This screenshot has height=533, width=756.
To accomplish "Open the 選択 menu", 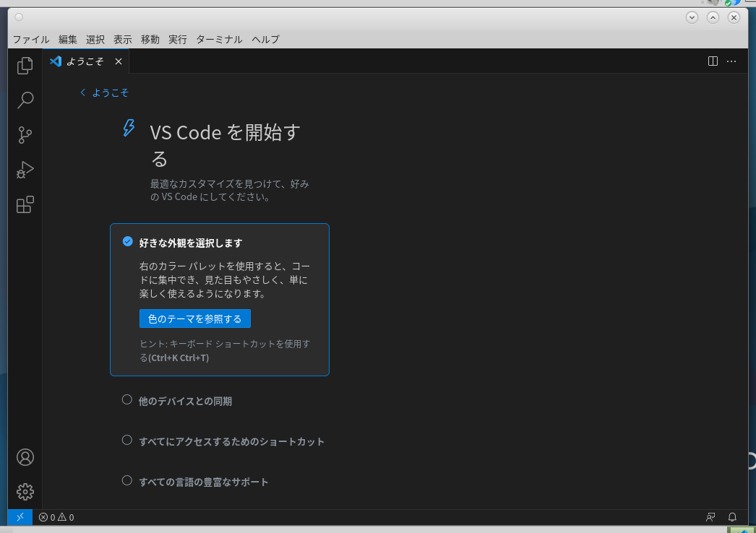I will pos(95,40).
